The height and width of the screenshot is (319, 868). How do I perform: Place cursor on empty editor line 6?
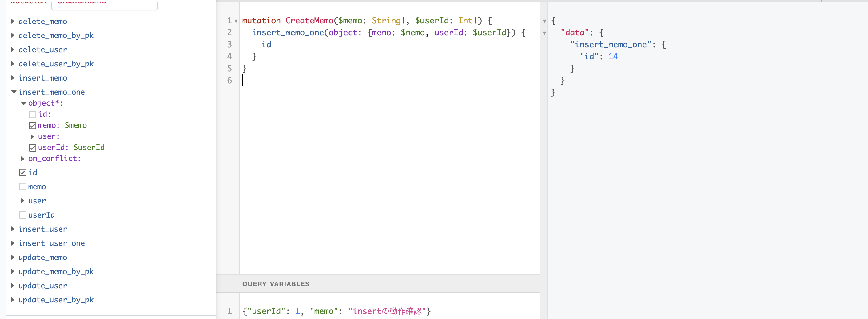pyautogui.click(x=389, y=81)
